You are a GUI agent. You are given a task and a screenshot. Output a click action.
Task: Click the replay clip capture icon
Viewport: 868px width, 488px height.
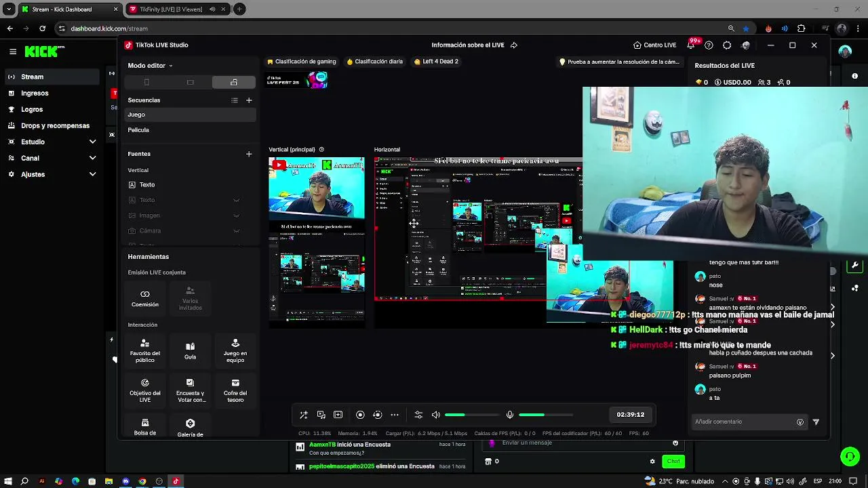[x=378, y=415]
